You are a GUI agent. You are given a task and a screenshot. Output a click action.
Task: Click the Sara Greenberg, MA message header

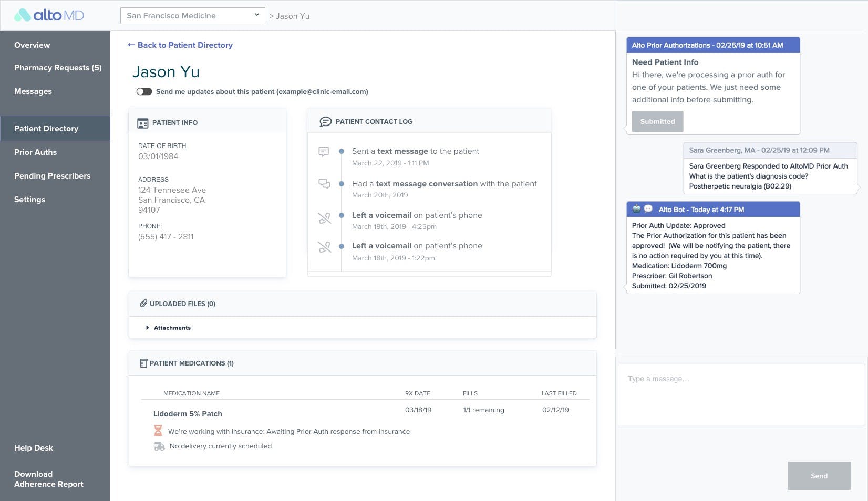click(x=770, y=150)
